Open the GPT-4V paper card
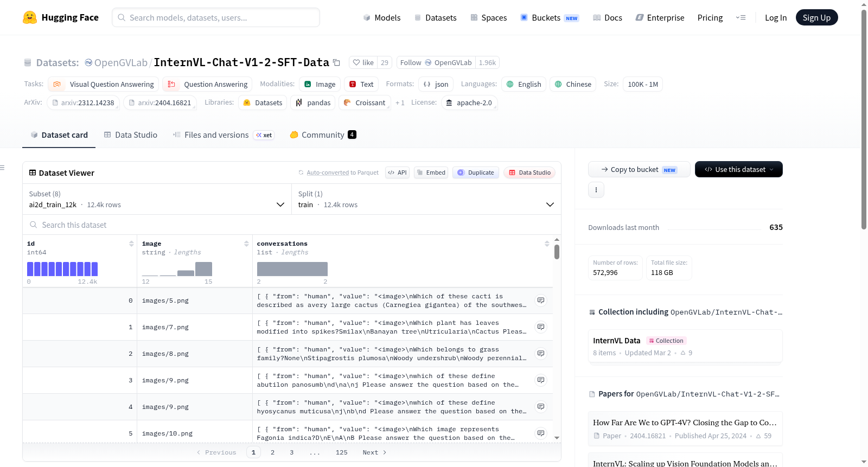 685,428
